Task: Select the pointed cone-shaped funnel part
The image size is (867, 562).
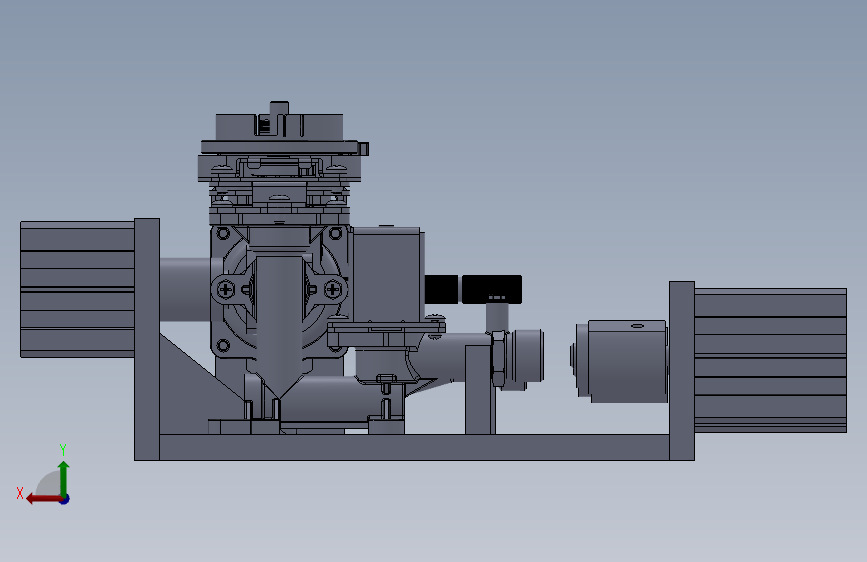Action: [x=279, y=326]
